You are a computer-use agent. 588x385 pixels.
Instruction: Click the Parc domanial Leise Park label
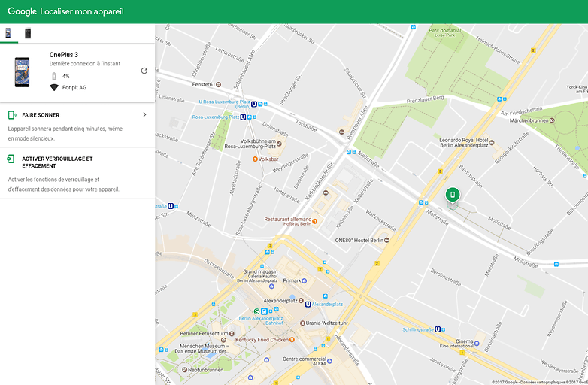pos(444,32)
